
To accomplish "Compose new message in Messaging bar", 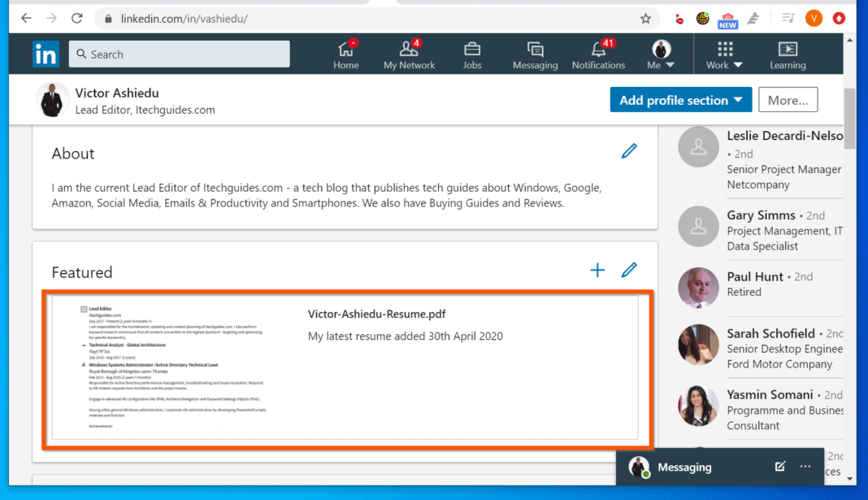I will tap(780, 467).
